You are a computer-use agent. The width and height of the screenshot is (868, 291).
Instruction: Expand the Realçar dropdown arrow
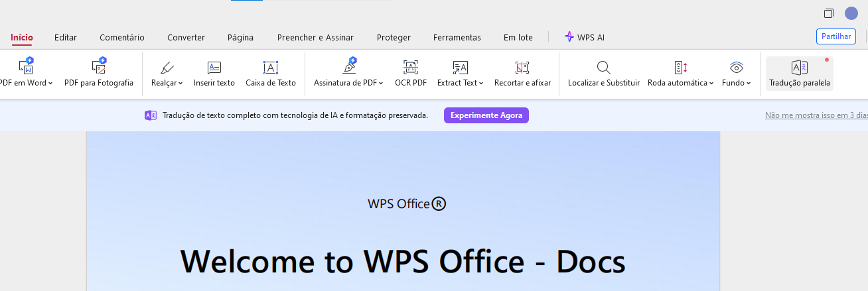[181, 84]
